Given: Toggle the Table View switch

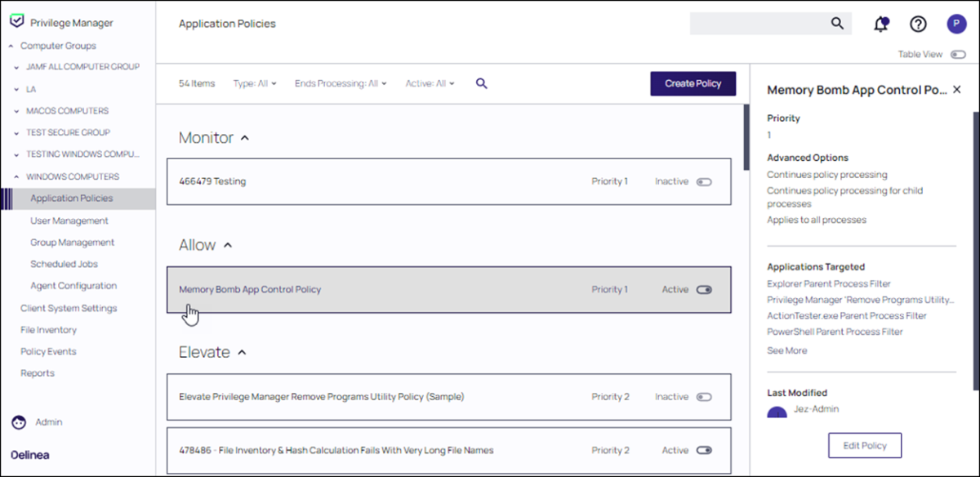Looking at the screenshot, I should pyautogui.click(x=957, y=55).
